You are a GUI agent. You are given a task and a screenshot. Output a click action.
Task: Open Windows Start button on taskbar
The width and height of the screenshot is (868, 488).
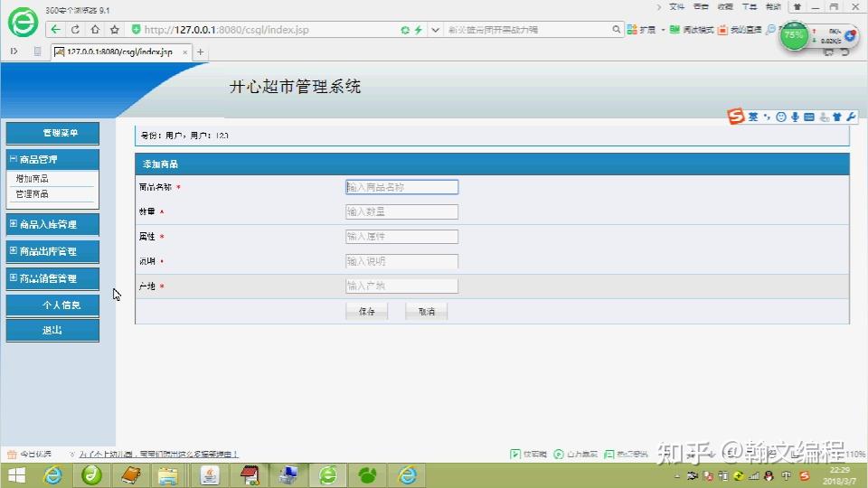click(x=16, y=475)
